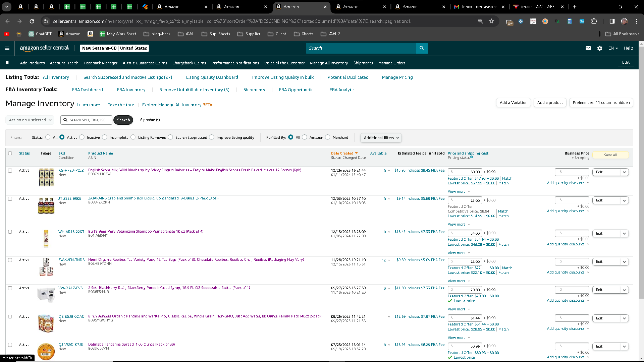The width and height of the screenshot is (644, 362).
Task: Click price field for English Scone Mix
Action: 465,172
